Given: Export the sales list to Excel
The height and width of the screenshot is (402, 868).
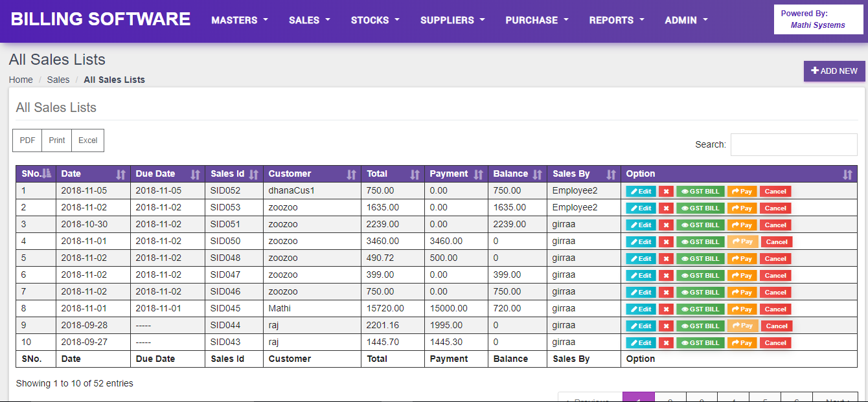Looking at the screenshot, I should tap(87, 140).
